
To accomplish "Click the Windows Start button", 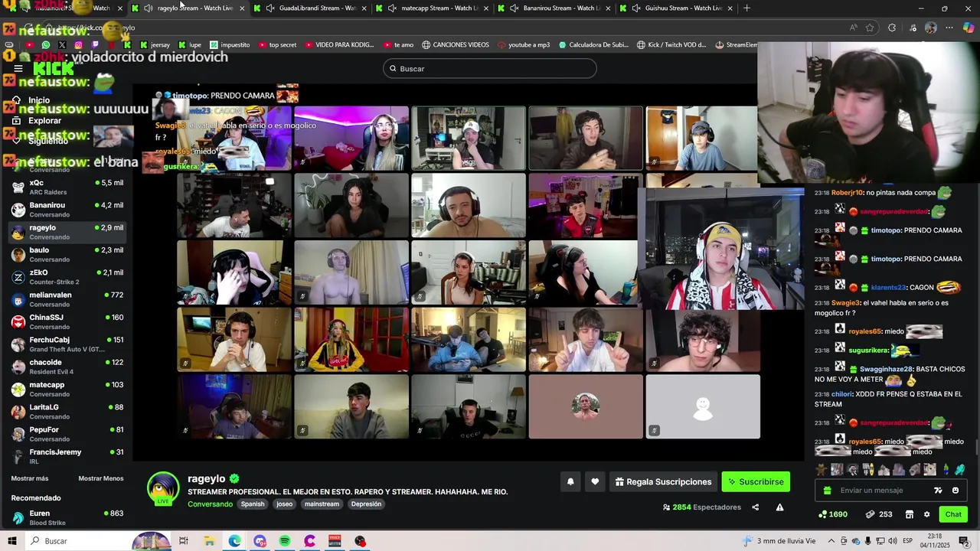I will point(12,541).
